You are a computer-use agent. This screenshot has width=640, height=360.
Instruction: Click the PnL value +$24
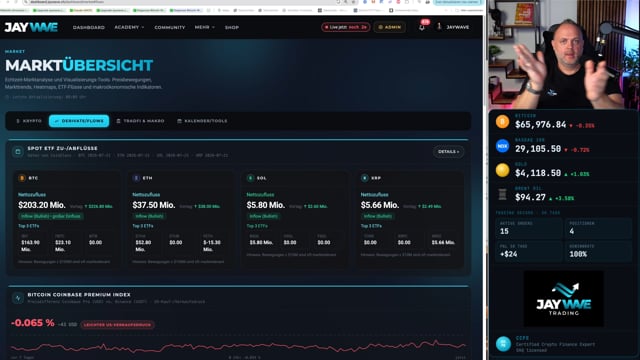point(509,254)
